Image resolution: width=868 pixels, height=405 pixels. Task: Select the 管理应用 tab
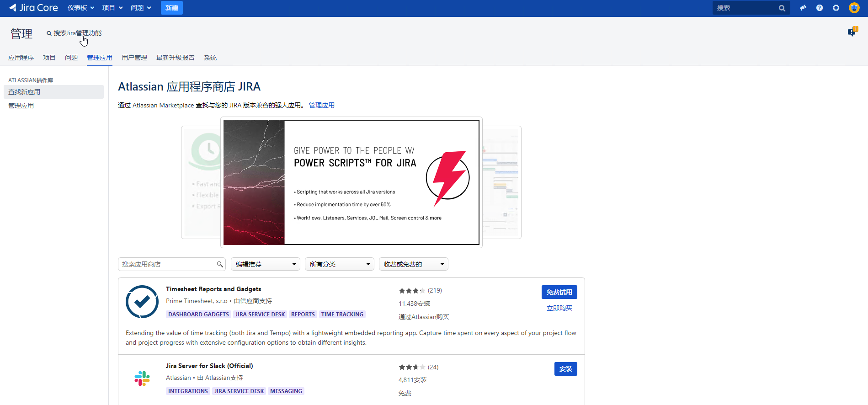100,58
